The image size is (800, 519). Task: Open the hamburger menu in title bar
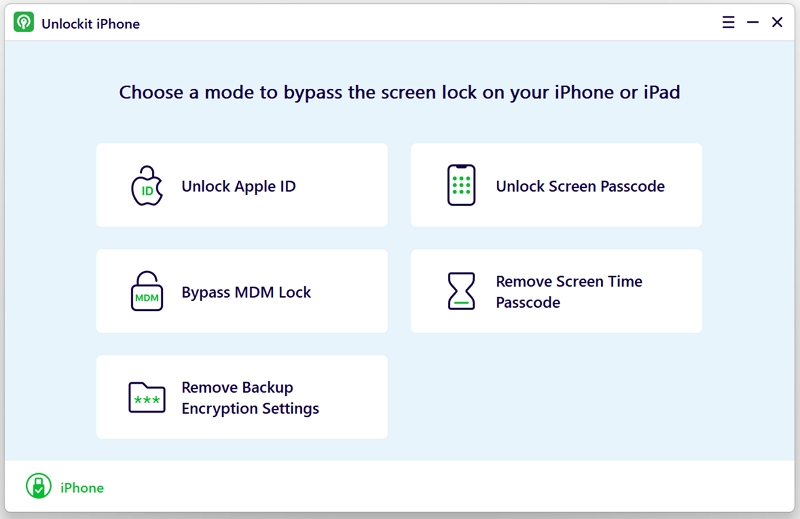[729, 23]
